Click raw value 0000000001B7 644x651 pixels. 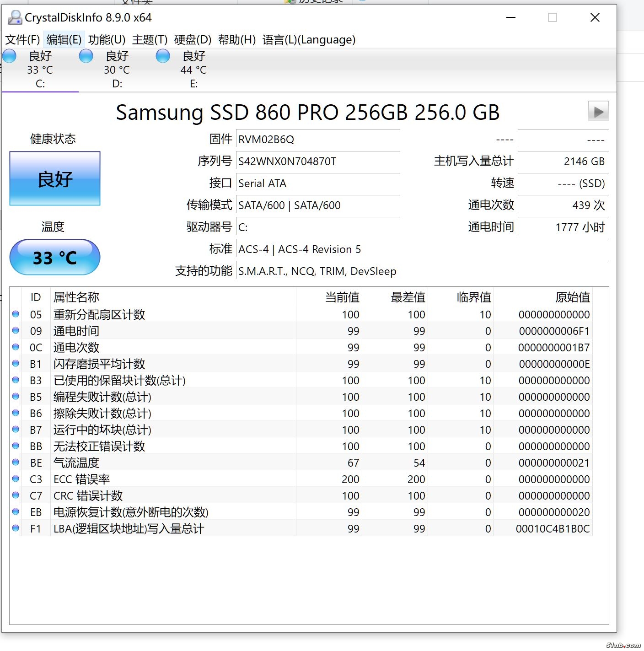pyautogui.click(x=554, y=348)
